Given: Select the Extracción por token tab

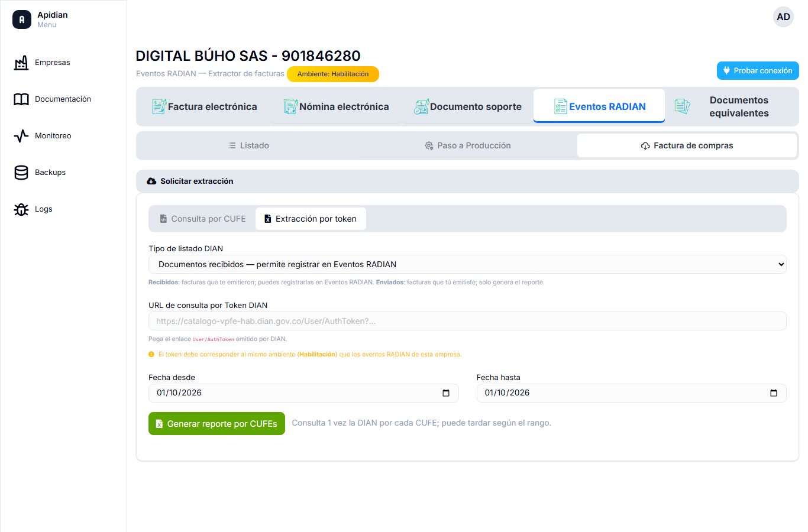Looking at the screenshot, I should pos(311,219).
